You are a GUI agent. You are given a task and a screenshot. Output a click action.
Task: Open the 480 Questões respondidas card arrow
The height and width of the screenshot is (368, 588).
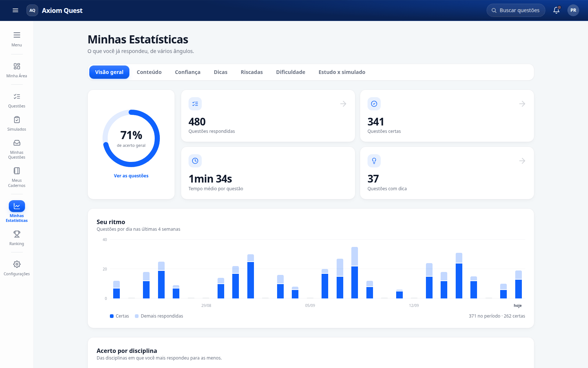(x=343, y=104)
